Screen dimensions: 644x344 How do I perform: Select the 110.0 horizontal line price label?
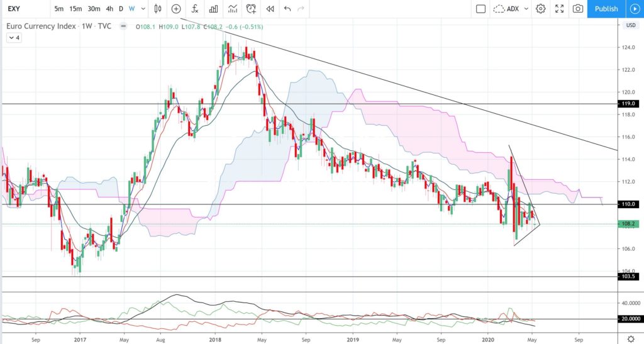pyautogui.click(x=628, y=204)
